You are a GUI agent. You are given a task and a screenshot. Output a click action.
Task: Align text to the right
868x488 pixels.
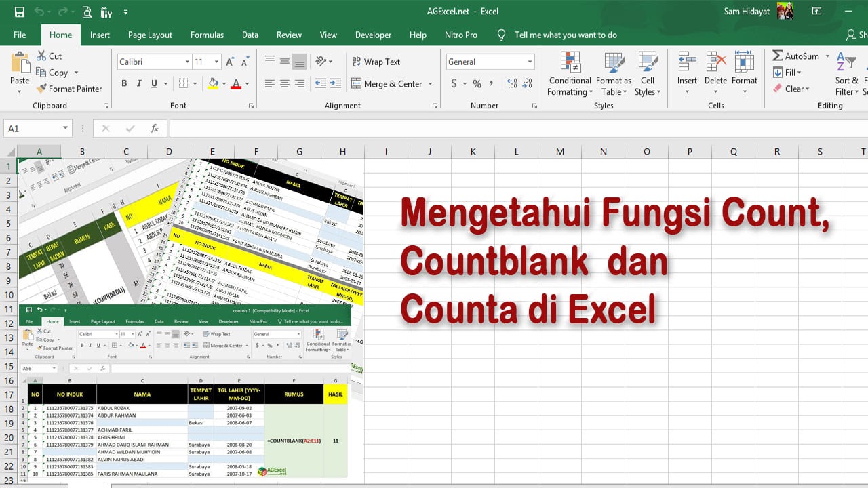[x=300, y=83]
